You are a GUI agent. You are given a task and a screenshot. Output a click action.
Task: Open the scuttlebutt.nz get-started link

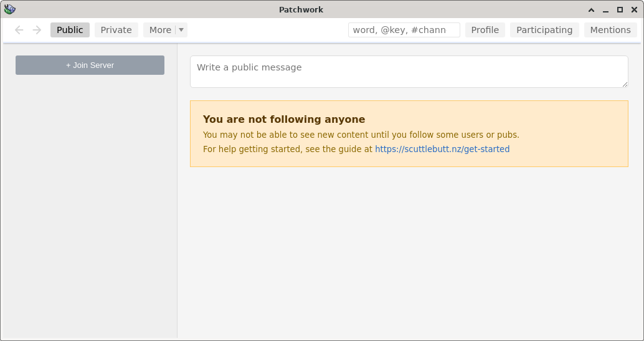pyautogui.click(x=442, y=150)
